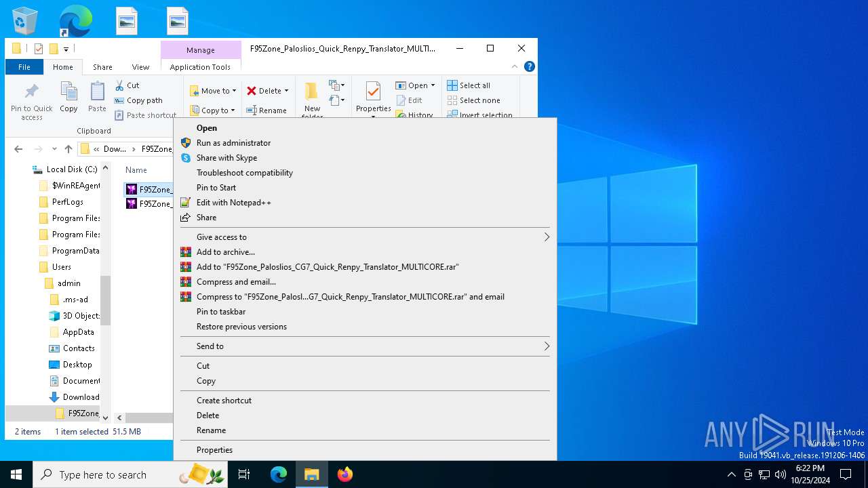Image resolution: width=868 pixels, height=488 pixels.
Task: Open the Application Tools tab
Action: (x=200, y=67)
